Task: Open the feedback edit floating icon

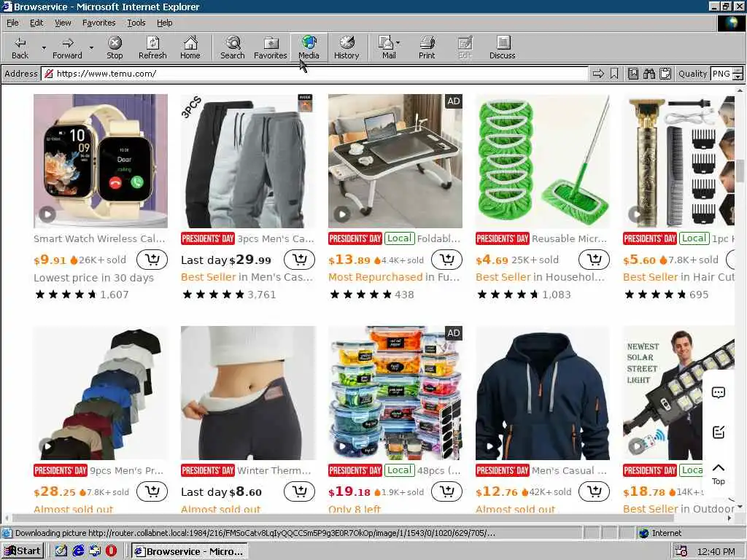Action: pos(719,432)
